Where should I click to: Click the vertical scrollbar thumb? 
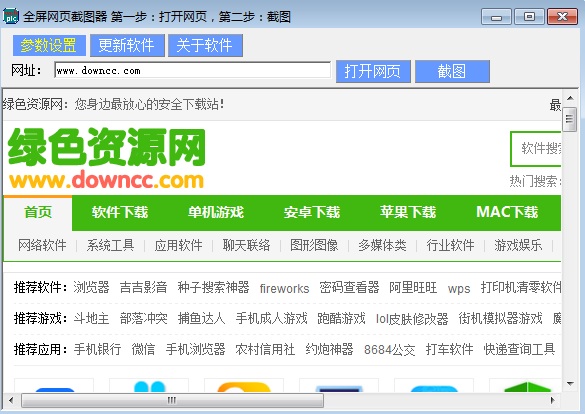point(569,119)
